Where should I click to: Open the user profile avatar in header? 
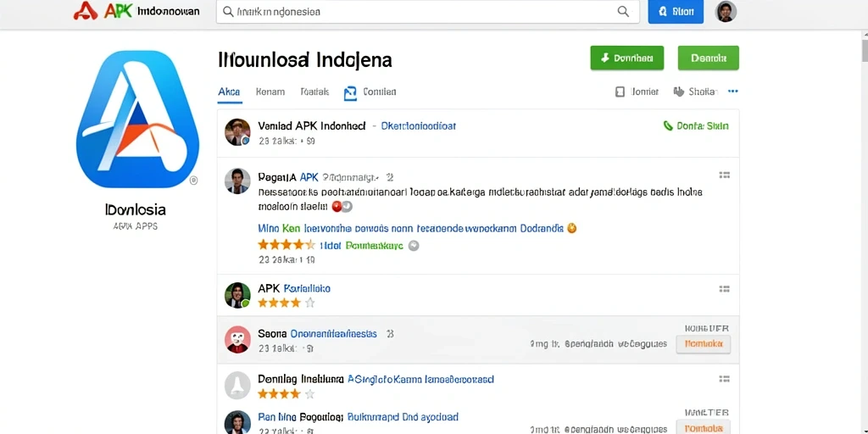(x=726, y=12)
